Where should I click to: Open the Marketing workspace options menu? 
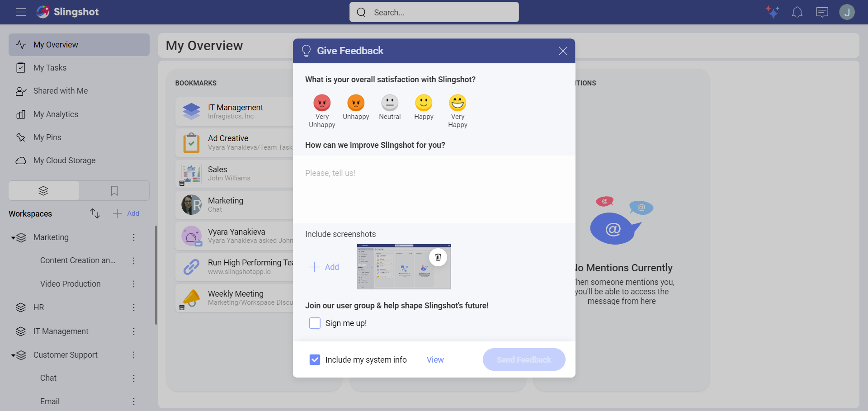point(134,237)
